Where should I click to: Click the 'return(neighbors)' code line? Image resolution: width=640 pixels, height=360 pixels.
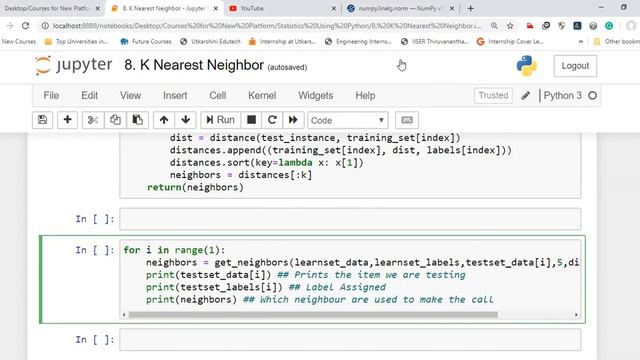point(195,187)
